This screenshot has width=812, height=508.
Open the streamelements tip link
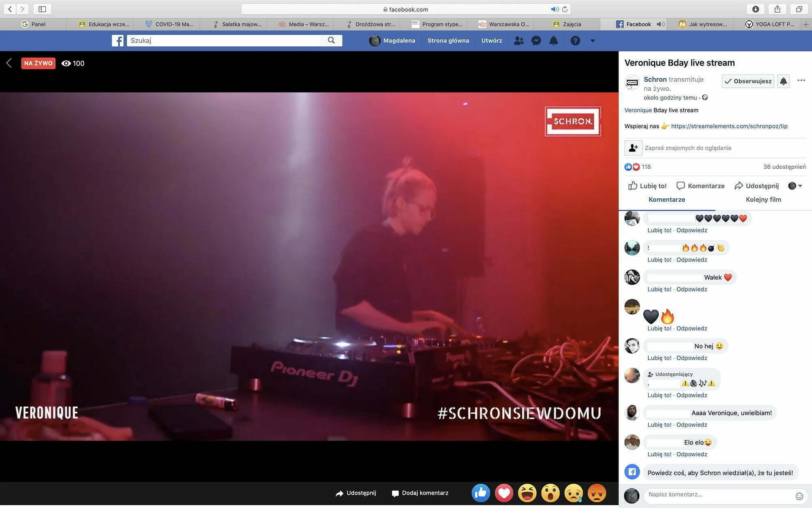pyautogui.click(x=729, y=126)
